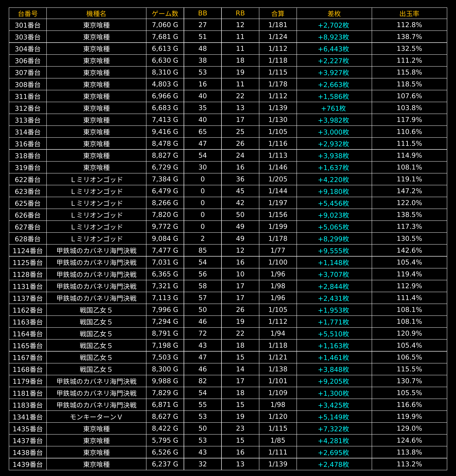This screenshot has height=476, width=456.
Task: Select machine number 1168番台
Action: (x=28, y=369)
